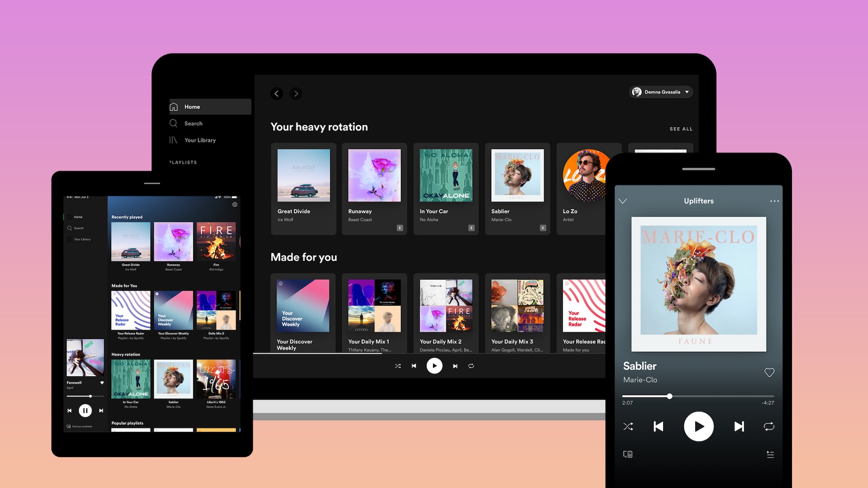Image resolution: width=868 pixels, height=488 pixels.
Task: Open the play queue icon on phone
Action: (770, 454)
